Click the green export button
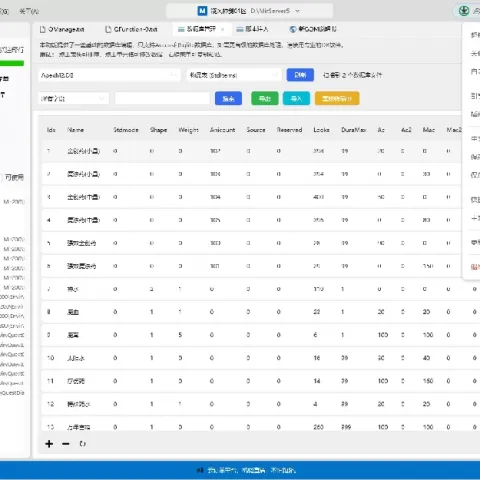The width and height of the screenshot is (480, 480). 265,98
